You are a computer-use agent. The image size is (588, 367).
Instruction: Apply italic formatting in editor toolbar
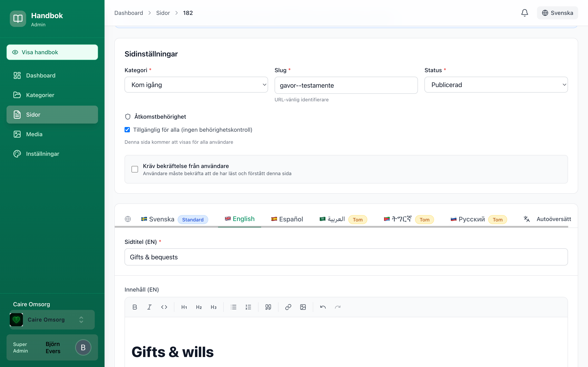(x=149, y=307)
